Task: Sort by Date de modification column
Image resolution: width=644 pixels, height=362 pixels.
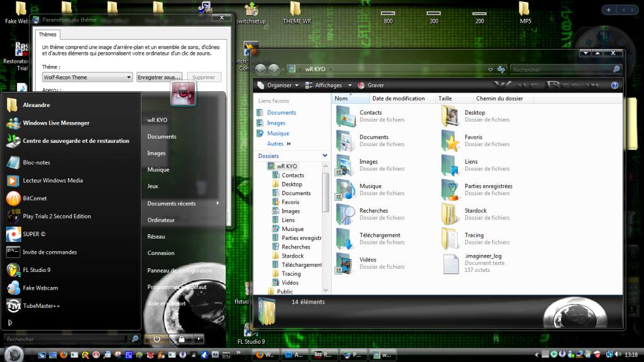Action: coord(402,98)
